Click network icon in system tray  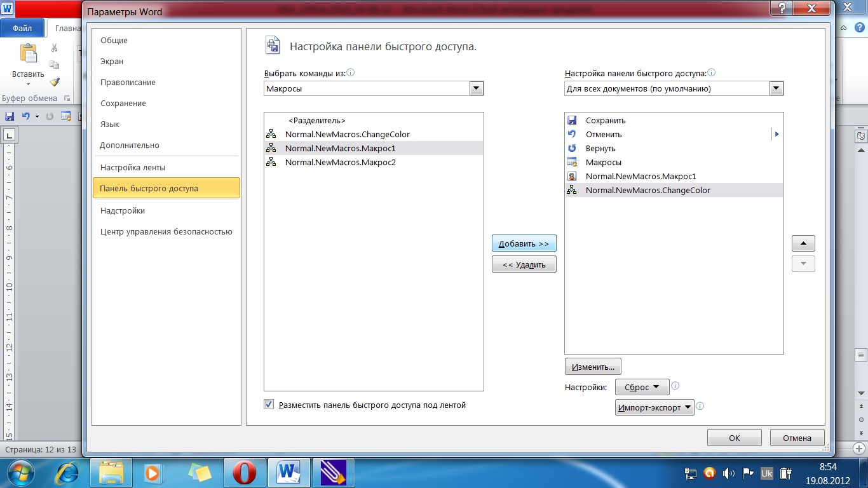(x=691, y=473)
